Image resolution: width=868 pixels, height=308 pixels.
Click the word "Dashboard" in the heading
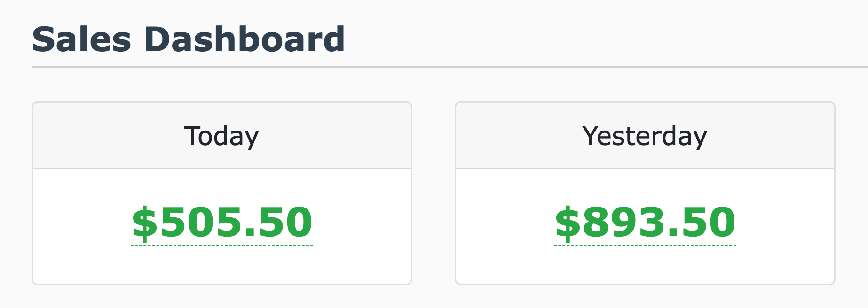pyautogui.click(x=245, y=39)
